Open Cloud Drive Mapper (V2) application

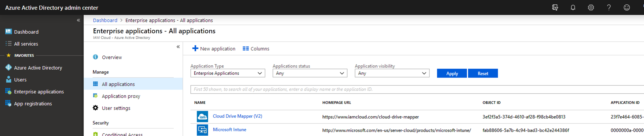coord(237,116)
